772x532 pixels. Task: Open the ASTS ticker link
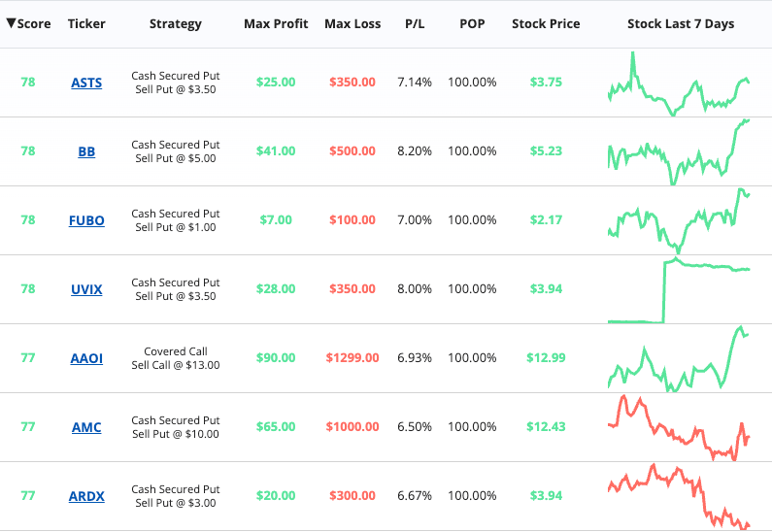(x=86, y=83)
